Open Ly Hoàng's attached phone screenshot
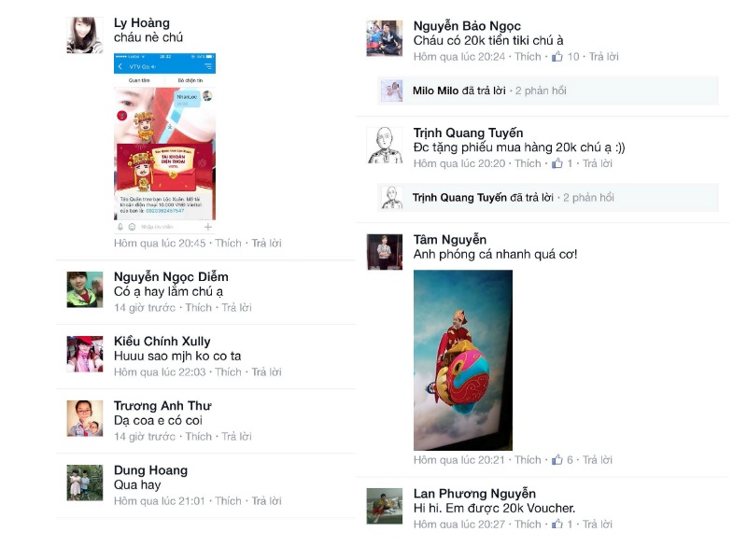Screen dimensions: 747x560 click(165, 144)
